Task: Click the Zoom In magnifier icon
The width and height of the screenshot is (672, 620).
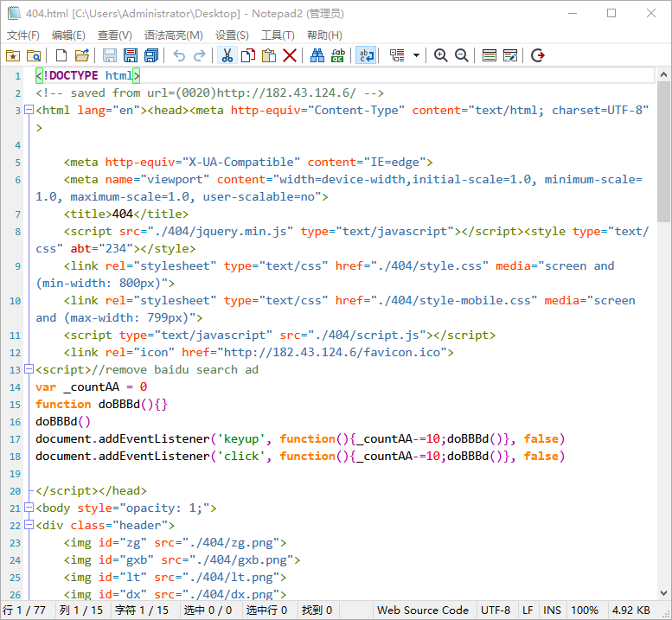Action: tap(441, 55)
